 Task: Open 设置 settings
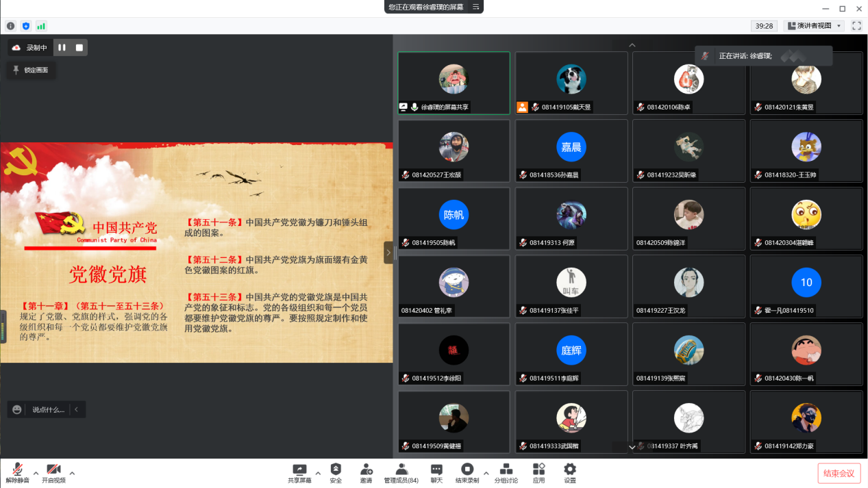point(570,474)
